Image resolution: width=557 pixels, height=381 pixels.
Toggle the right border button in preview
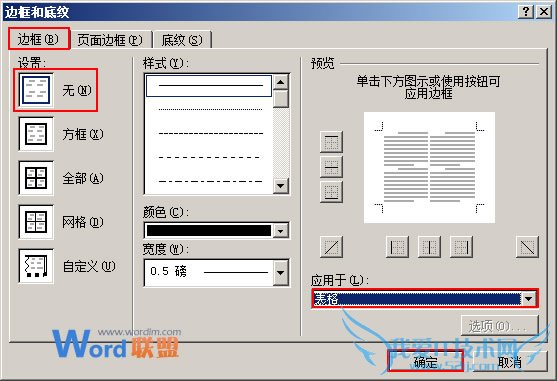(461, 247)
